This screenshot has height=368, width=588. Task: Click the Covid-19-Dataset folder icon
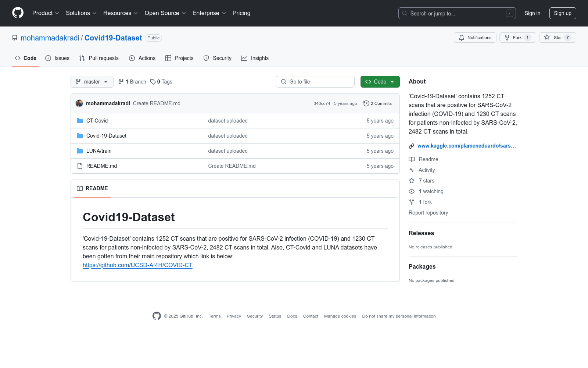click(80, 136)
